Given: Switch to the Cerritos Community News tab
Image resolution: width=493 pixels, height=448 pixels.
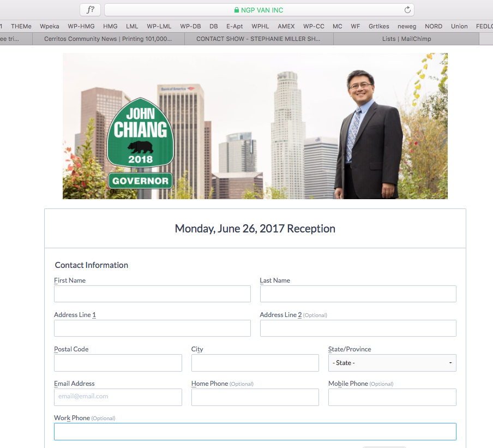Looking at the screenshot, I should [x=108, y=39].
